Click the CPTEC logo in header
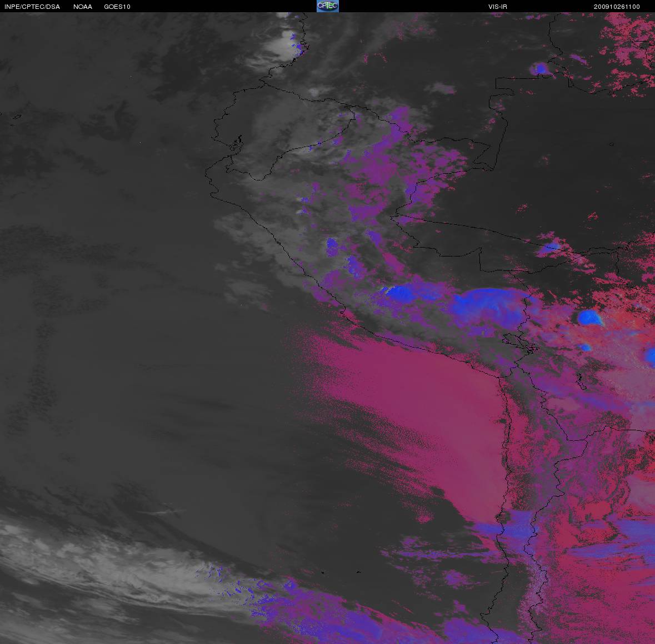The height and width of the screenshot is (644, 655). [327, 6]
